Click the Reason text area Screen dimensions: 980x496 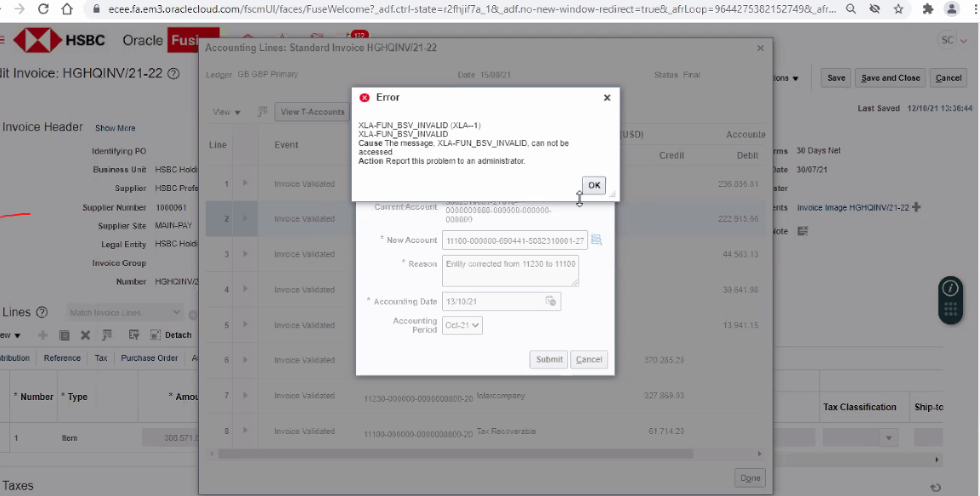510,270
